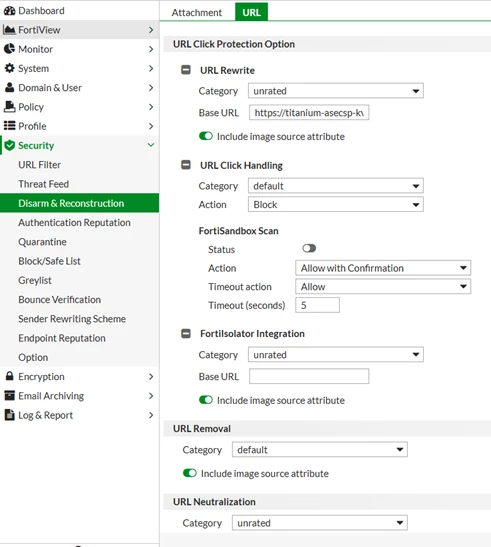This screenshot has height=547, width=491.
Task: Click the FortiIsolator Base URL field
Action: [309, 376]
